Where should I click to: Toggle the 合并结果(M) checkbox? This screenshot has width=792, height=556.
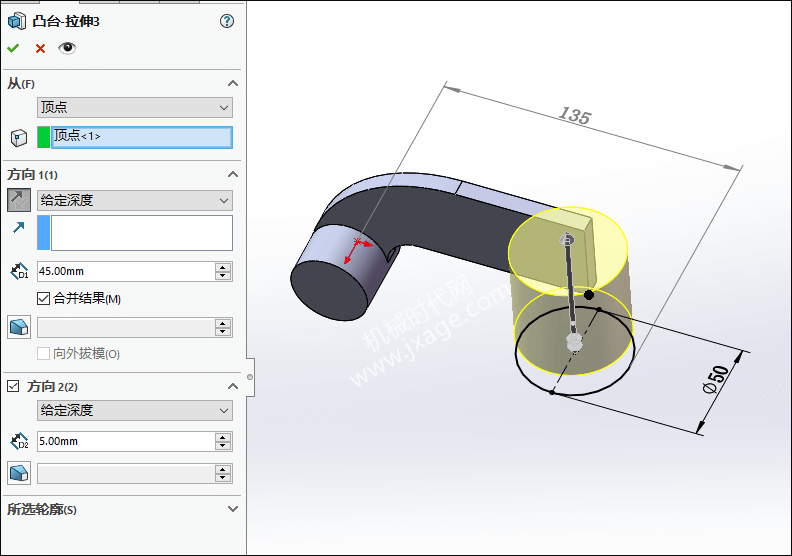[x=43, y=298]
